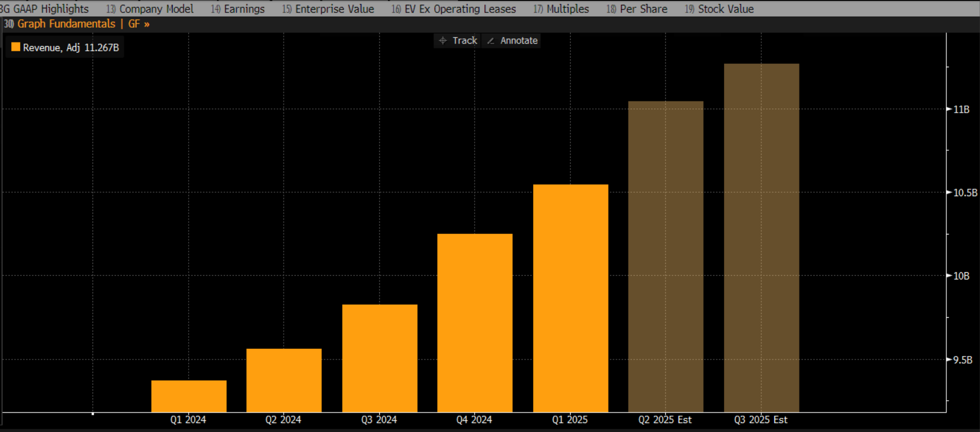Screen dimensions: 980x432
Task: Open EV Ex Operating Leases tab
Action: coord(453,9)
